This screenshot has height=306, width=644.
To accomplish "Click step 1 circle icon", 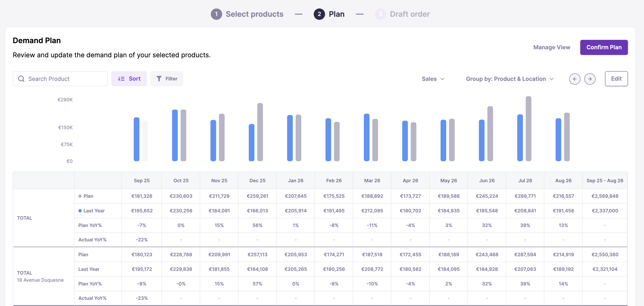I will tap(216, 14).
